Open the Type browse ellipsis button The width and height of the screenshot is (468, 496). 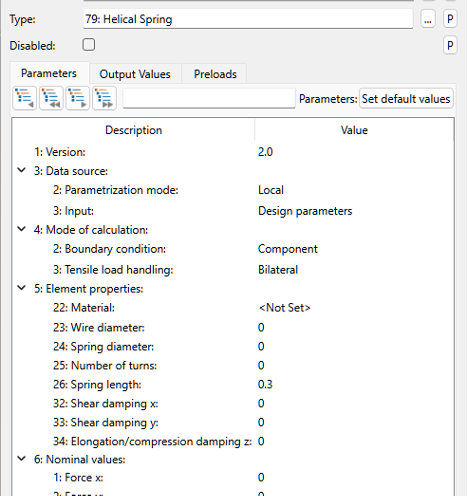tap(428, 19)
